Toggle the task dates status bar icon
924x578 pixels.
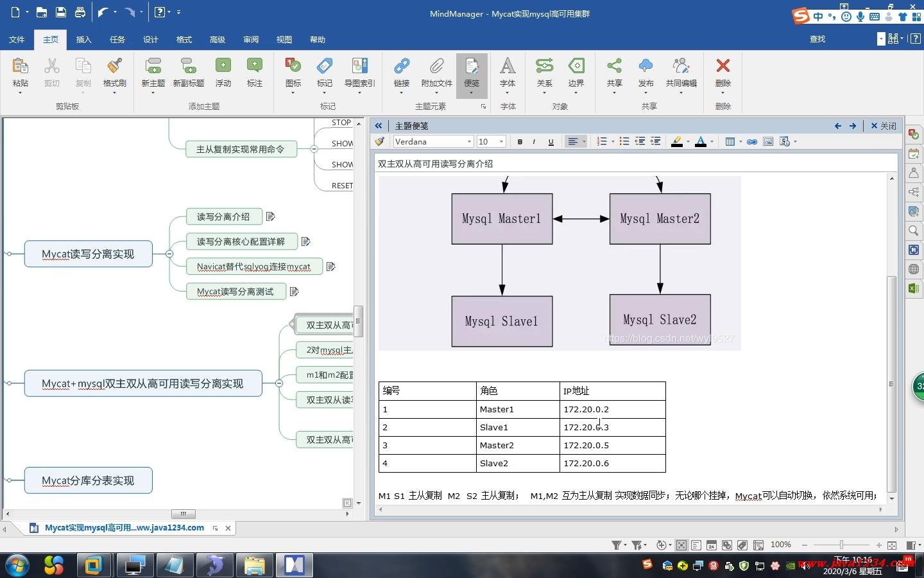[x=712, y=545]
